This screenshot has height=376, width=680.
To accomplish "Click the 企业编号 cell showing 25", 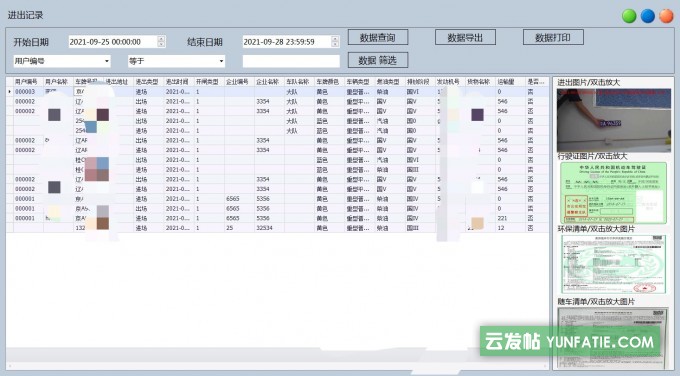I will point(239,228).
